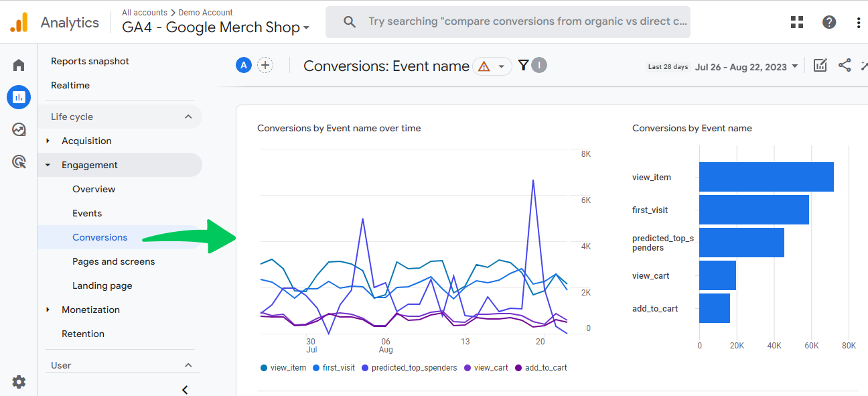The height and width of the screenshot is (396, 868).
Task: Click the view_cart bar in the chart
Action: 717,275
